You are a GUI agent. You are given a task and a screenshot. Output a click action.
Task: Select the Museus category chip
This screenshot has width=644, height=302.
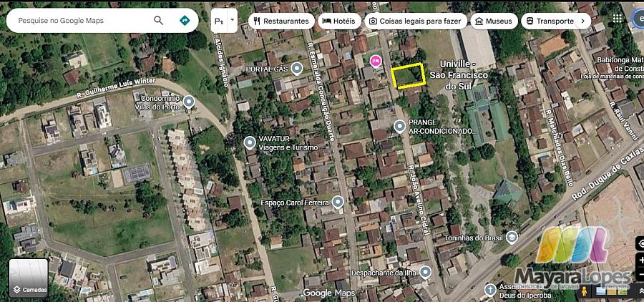[494, 21]
